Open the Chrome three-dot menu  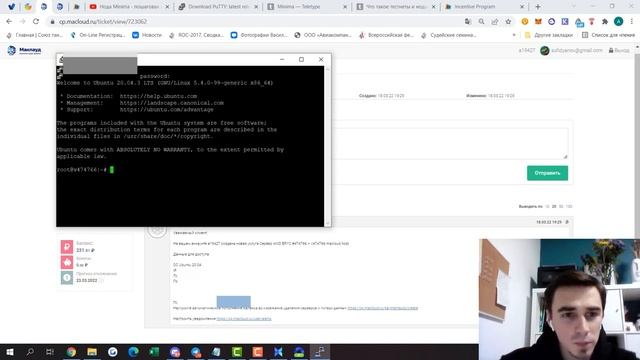632,21
